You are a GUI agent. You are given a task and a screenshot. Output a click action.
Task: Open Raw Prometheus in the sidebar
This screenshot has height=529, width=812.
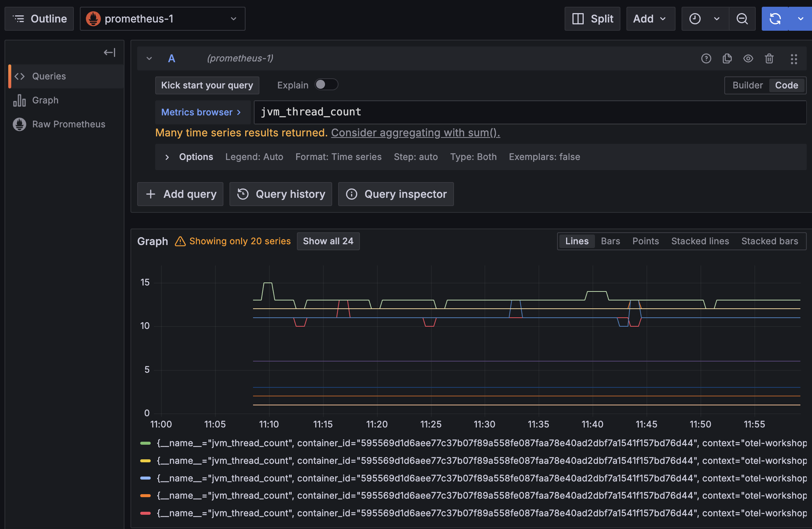[x=69, y=124]
